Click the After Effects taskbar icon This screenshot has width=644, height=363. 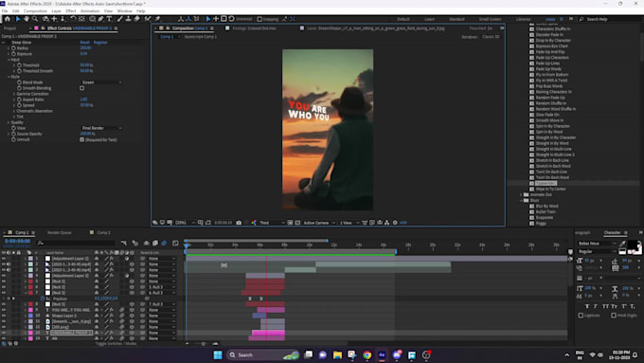point(382,354)
